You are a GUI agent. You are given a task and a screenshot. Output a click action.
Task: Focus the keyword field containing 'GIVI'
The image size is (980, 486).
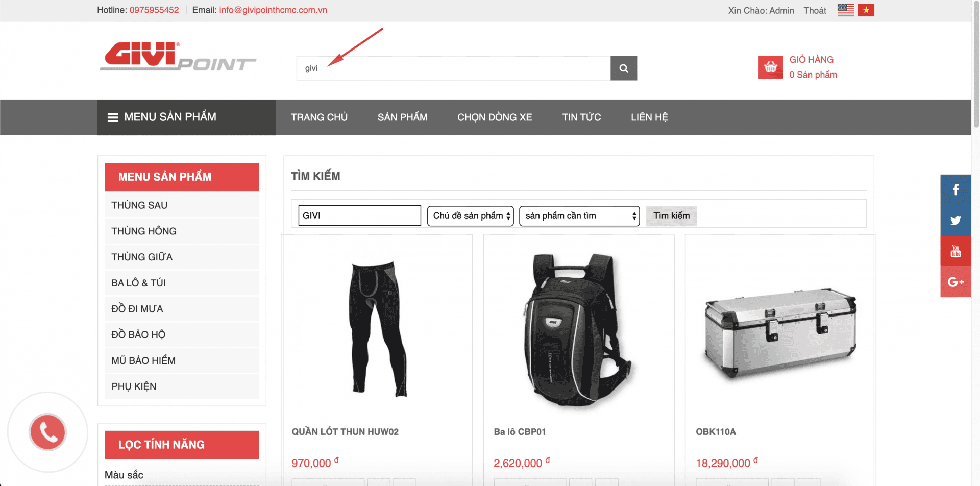359,215
